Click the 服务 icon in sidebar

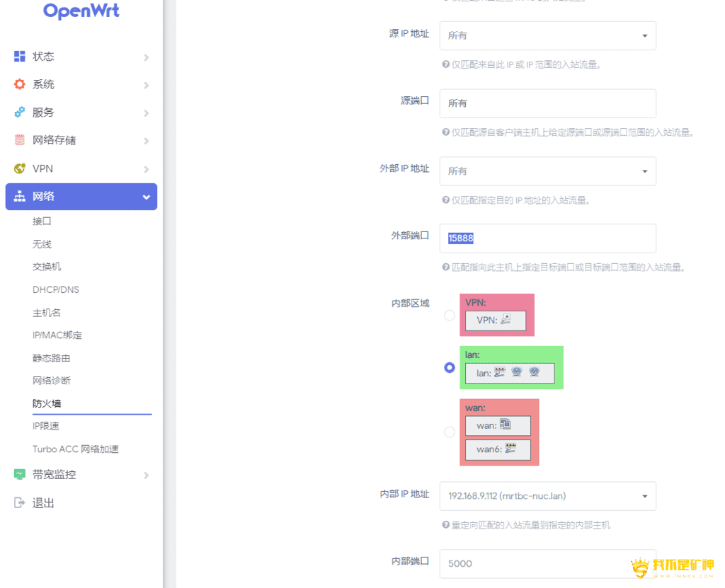(x=20, y=113)
